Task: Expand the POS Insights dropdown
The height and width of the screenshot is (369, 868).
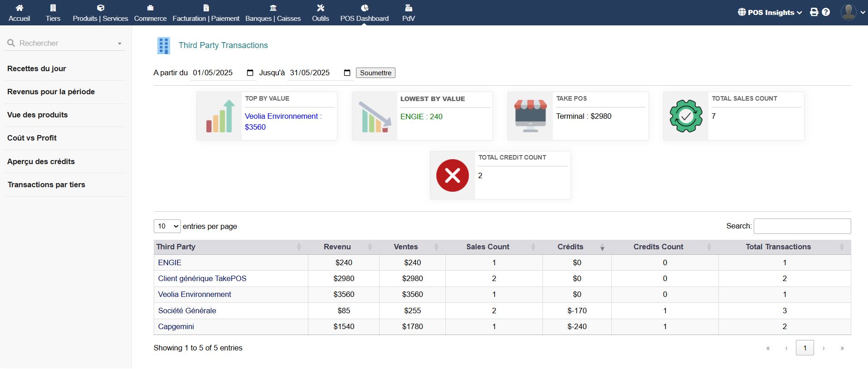Action: [770, 12]
